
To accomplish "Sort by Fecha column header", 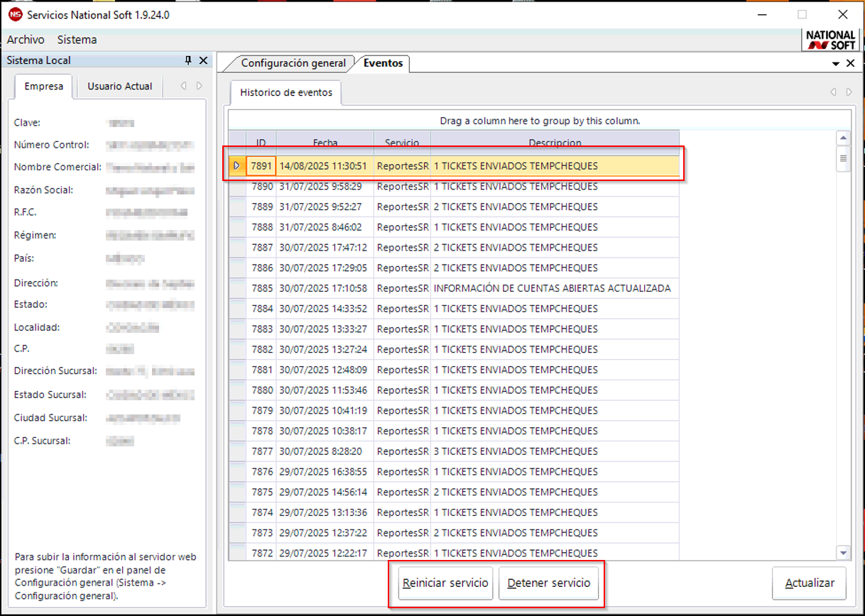I will click(325, 143).
